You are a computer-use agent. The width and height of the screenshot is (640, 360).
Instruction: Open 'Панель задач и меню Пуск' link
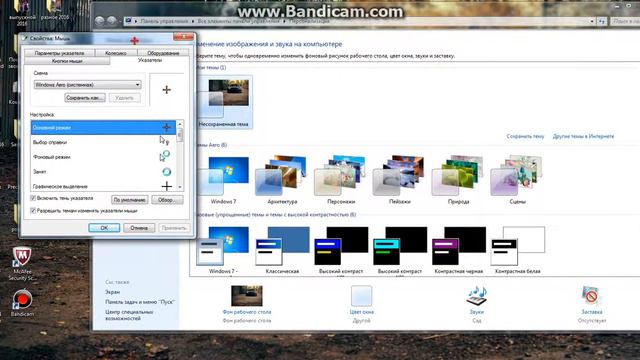click(x=140, y=302)
